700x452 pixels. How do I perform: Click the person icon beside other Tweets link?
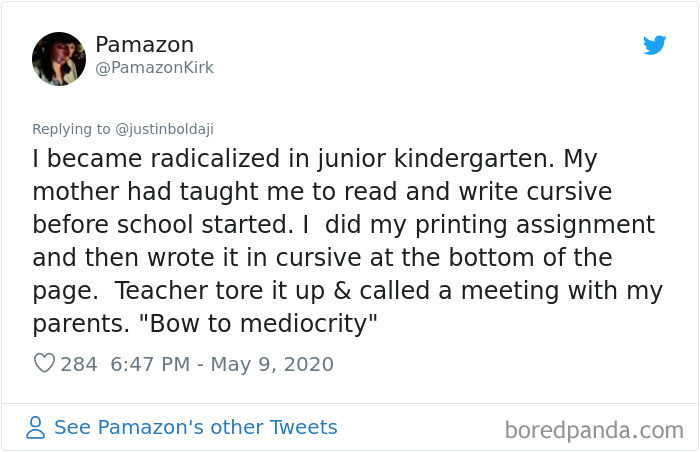[x=37, y=428]
